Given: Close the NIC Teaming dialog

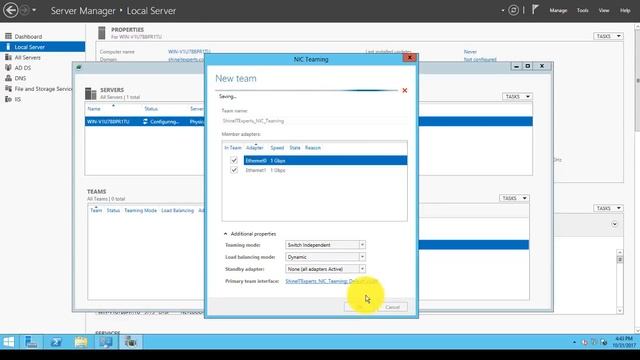Looking at the screenshot, I should [409, 58].
